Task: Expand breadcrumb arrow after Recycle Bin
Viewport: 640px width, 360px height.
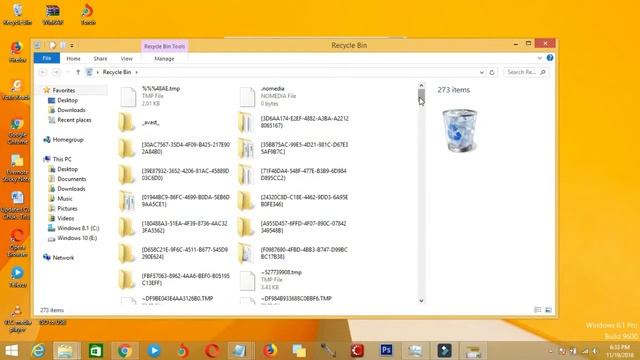Action: coord(137,72)
